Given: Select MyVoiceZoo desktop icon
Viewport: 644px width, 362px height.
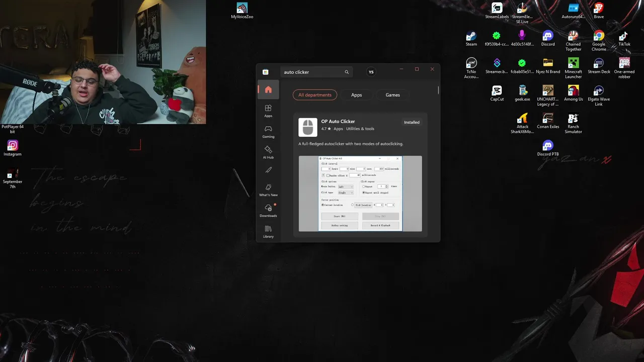Looking at the screenshot, I should click(242, 11).
